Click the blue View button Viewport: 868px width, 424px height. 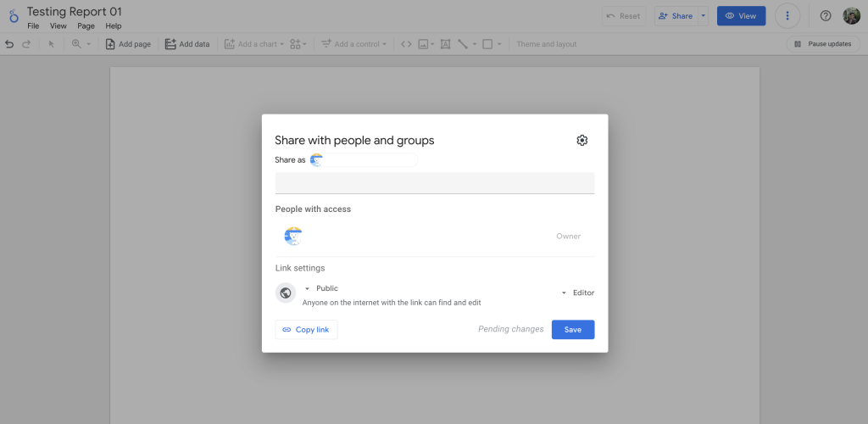(x=741, y=16)
